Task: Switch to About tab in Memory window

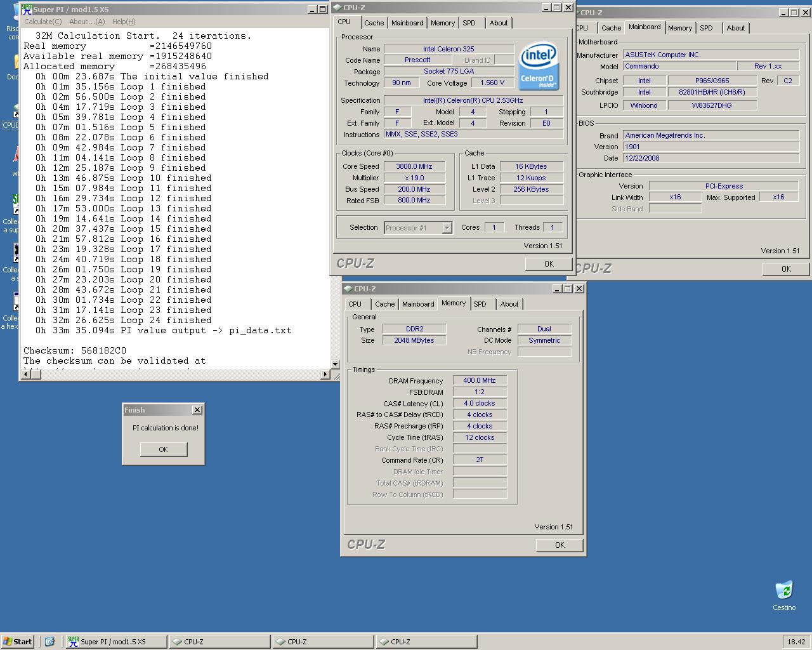Action: pos(509,304)
